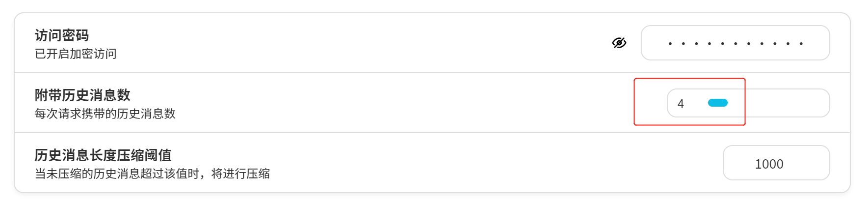Click the middle of the masked password dots
Image resolution: width=868 pixels, height=203 pixels.
coord(736,44)
